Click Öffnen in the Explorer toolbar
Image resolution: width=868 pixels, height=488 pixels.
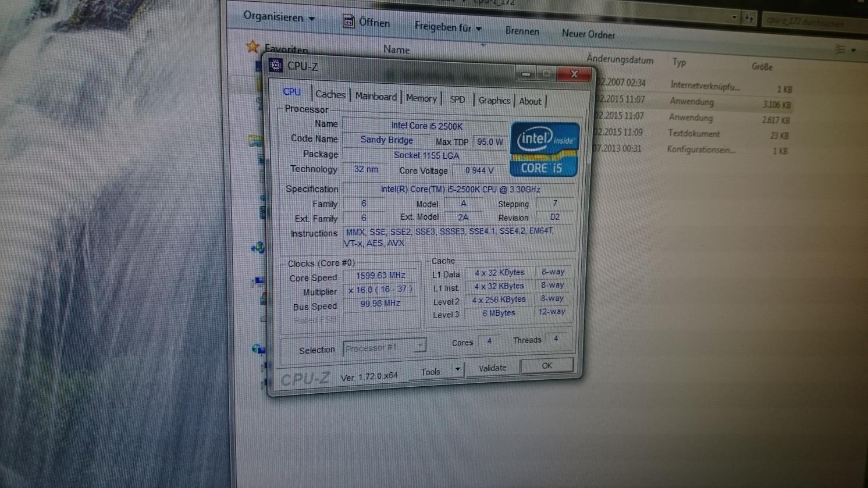[x=374, y=23]
